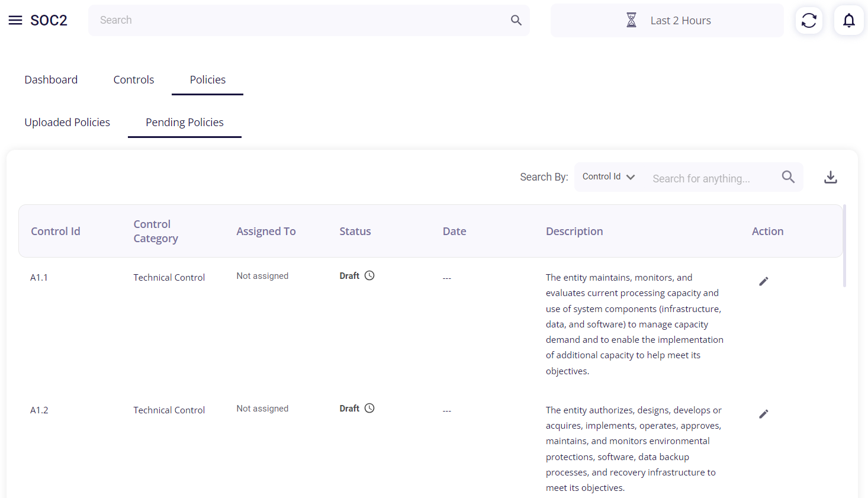
Task: Click the Draft status label for A1.2
Action: [x=349, y=409]
